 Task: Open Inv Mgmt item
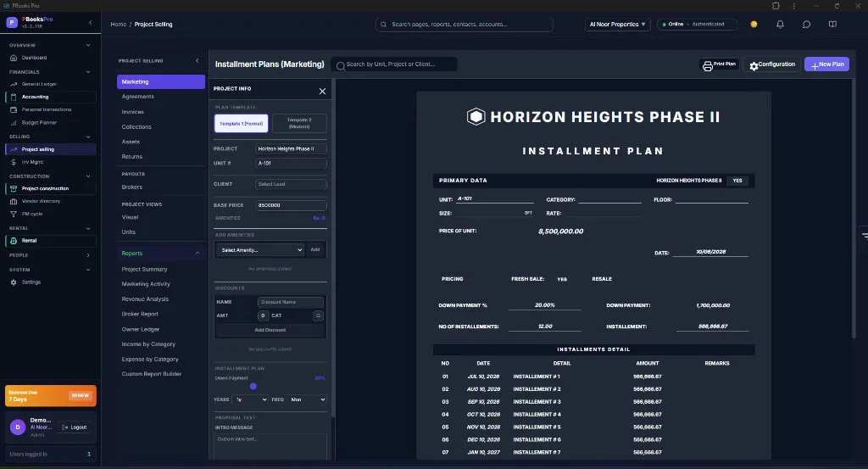[x=51, y=162]
